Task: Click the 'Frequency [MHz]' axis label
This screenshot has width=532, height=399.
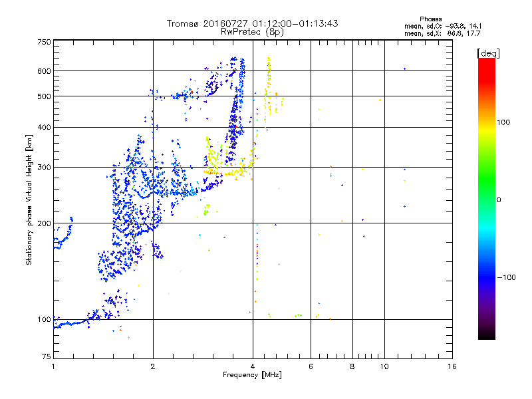Action: (252, 375)
